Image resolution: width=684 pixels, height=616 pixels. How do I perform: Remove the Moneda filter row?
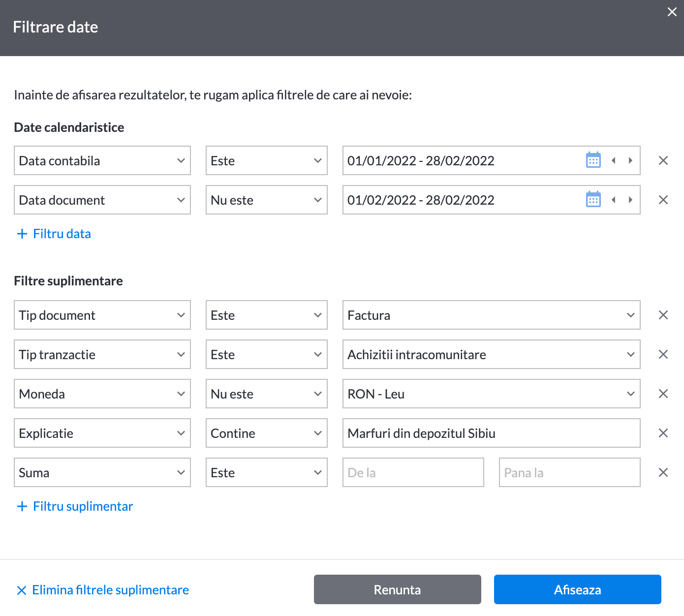point(663,394)
